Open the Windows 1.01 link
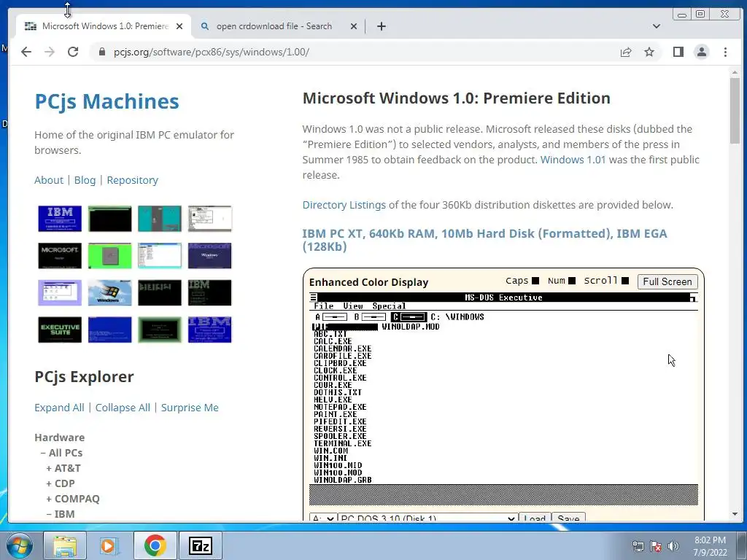The height and width of the screenshot is (560, 747). pyautogui.click(x=573, y=160)
